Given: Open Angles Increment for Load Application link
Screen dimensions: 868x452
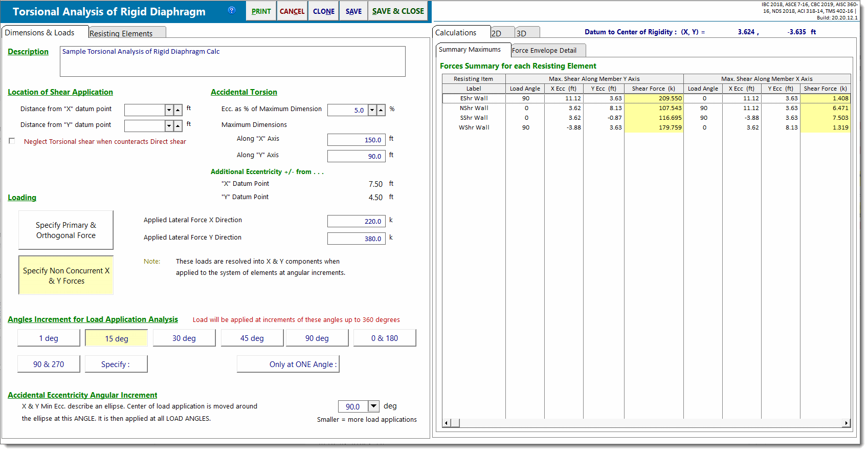Looking at the screenshot, I should 93,319.
